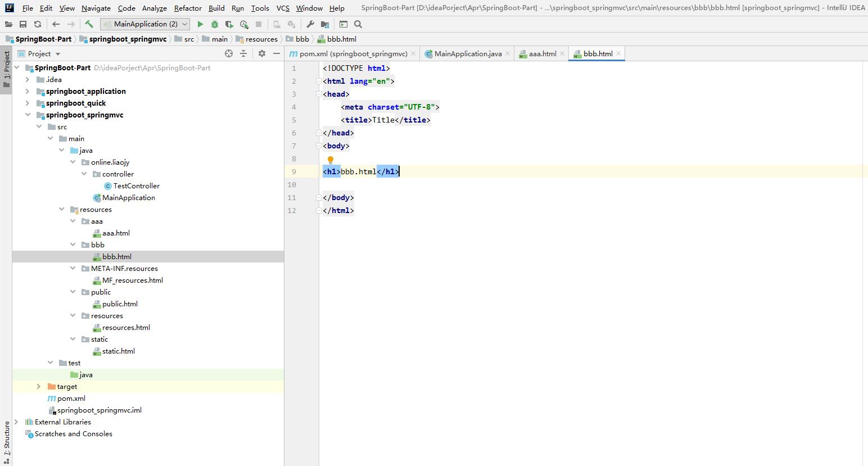
Task: Expand the target folder
Action: click(39, 386)
